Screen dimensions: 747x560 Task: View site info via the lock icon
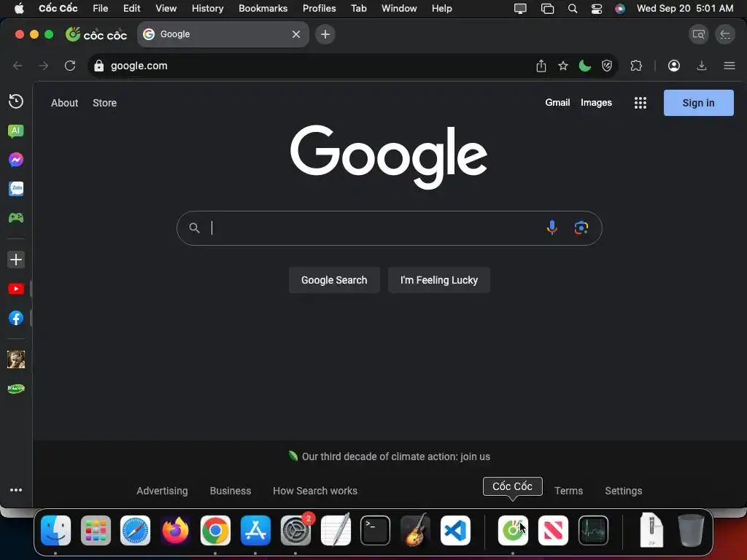pyautogui.click(x=98, y=66)
